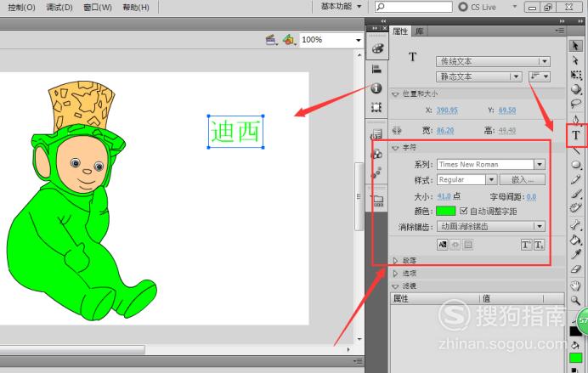588x373 pixels.
Task: Select the Bone tool
Action: [575, 225]
